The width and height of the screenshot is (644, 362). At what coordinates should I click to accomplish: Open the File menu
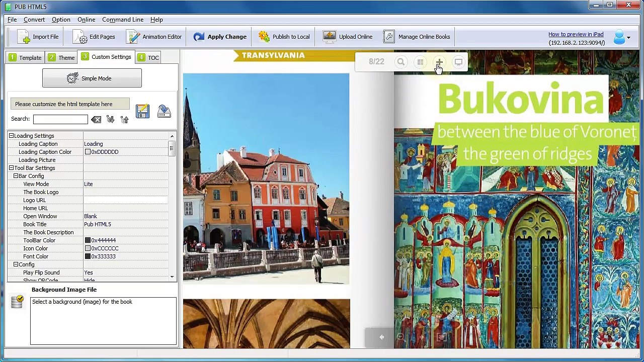click(12, 20)
